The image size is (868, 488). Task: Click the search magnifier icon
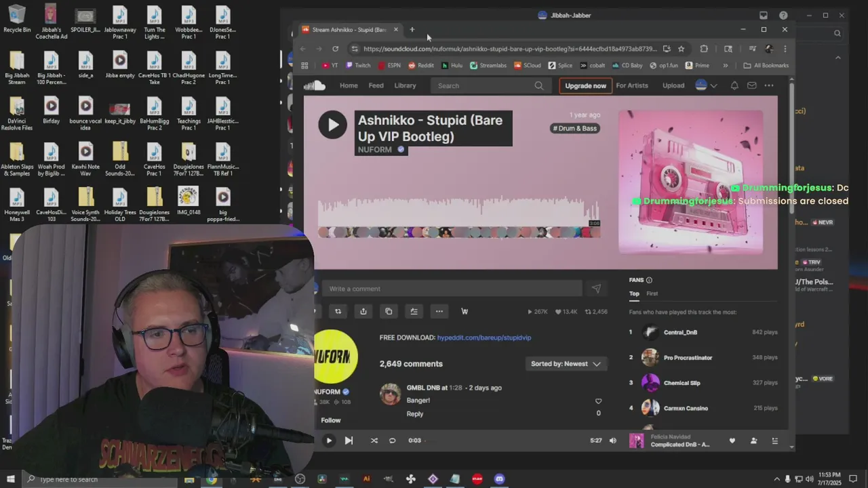(x=539, y=85)
